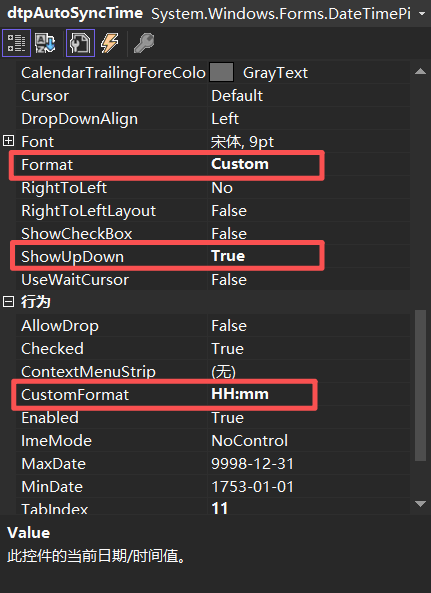Screen dimensions: 431x593
Task: Select the ShowUpDown property name
Action: (x=73, y=257)
